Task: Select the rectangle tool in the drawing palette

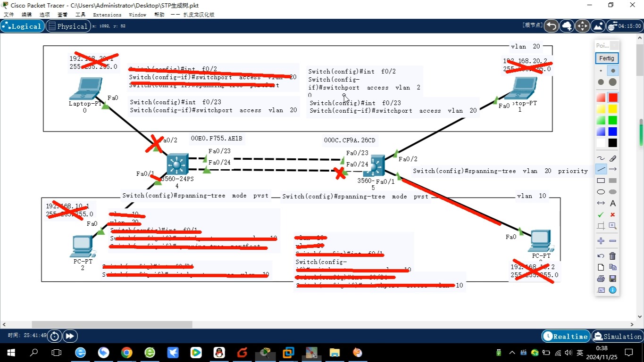Action: coord(601,180)
